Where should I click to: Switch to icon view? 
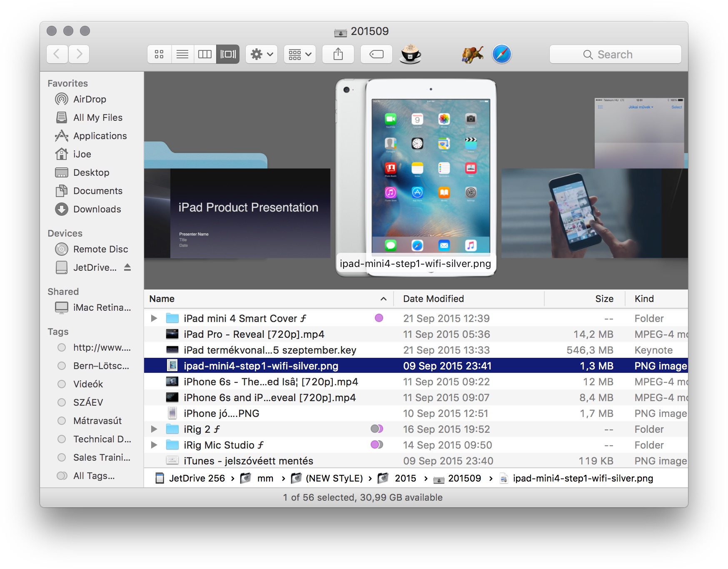click(159, 54)
